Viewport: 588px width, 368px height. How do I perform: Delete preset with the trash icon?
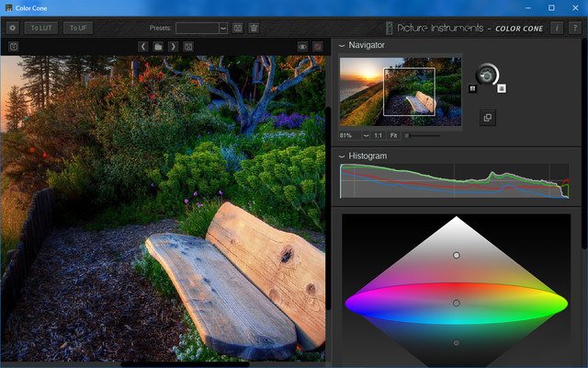click(x=254, y=29)
